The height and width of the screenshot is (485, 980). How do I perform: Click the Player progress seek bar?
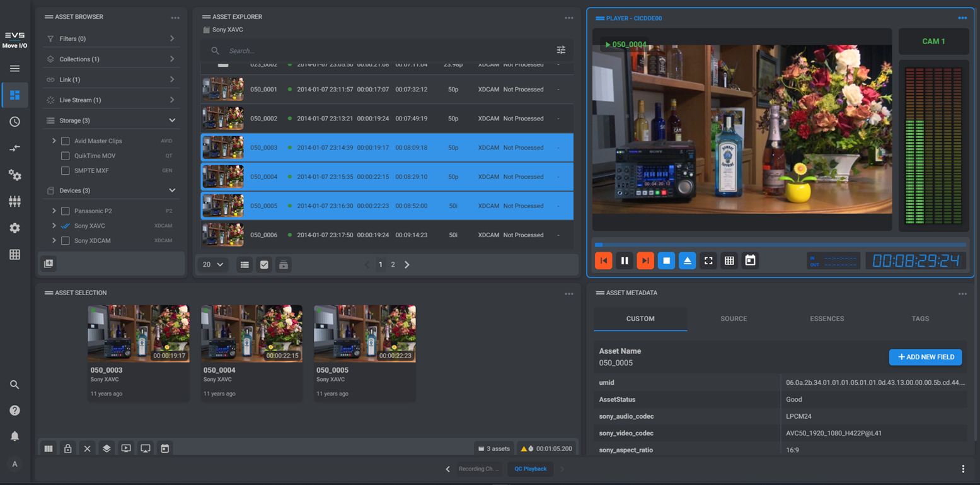pyautogui.click(x=780, y=245)
